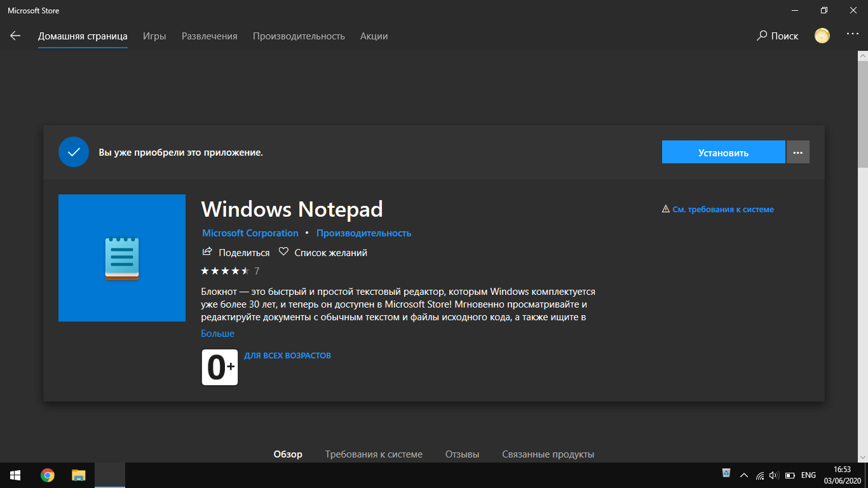Open more options beside the Установить button
The height and width of the screenshot is (488, 868).
(x=798, y=152)
